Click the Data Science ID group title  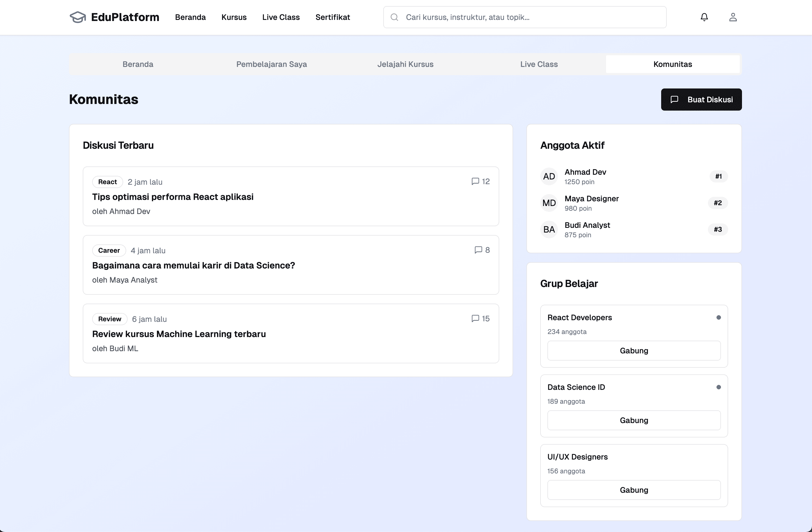[x=576, y=387]
